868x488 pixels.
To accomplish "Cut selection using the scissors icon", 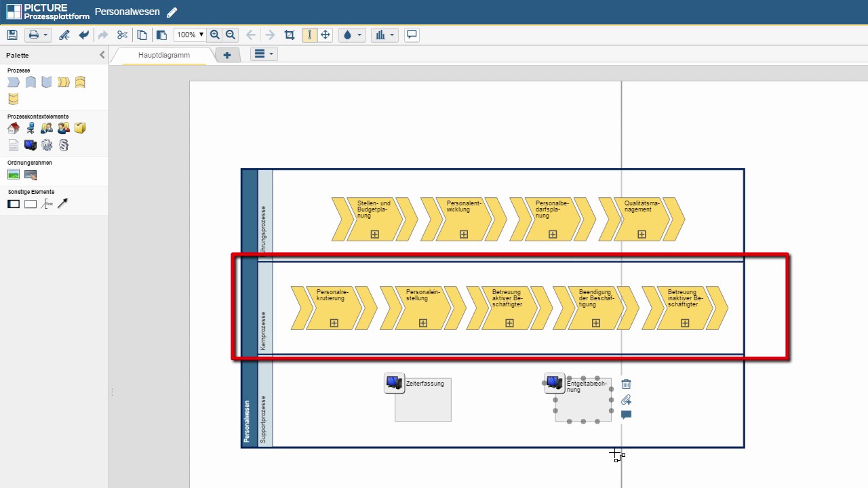I will [x=122, y=35].
